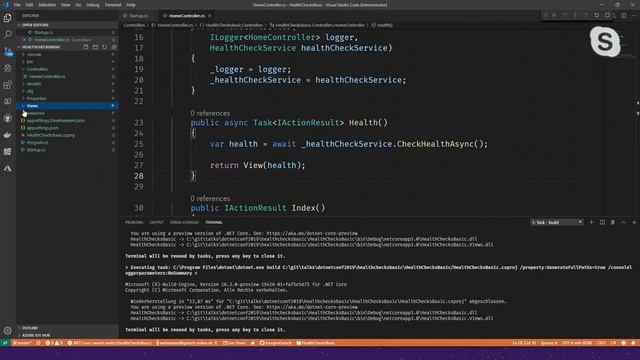Viewport: 640px width, 360px height.
Task: Split the terminal panel
Action: tap(602, 222)
